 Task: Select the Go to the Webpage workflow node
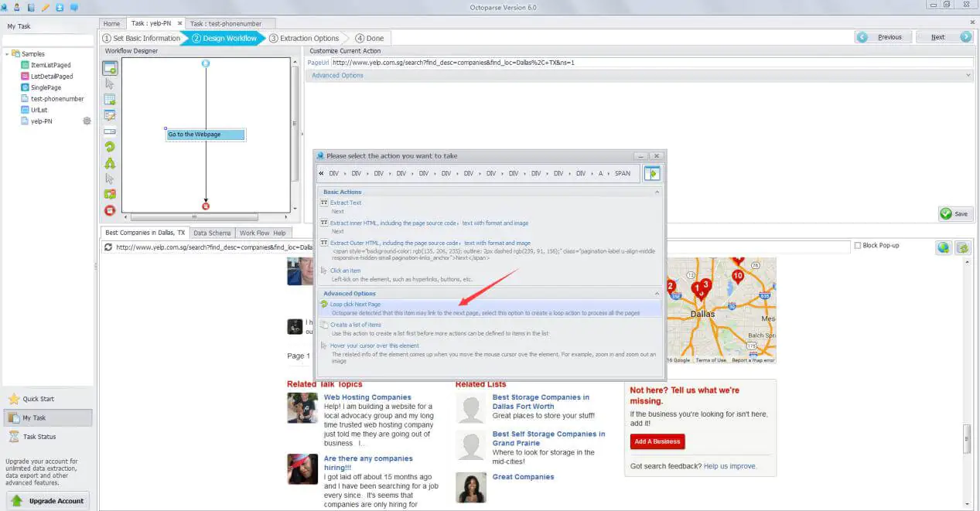[x=206, y=135]
